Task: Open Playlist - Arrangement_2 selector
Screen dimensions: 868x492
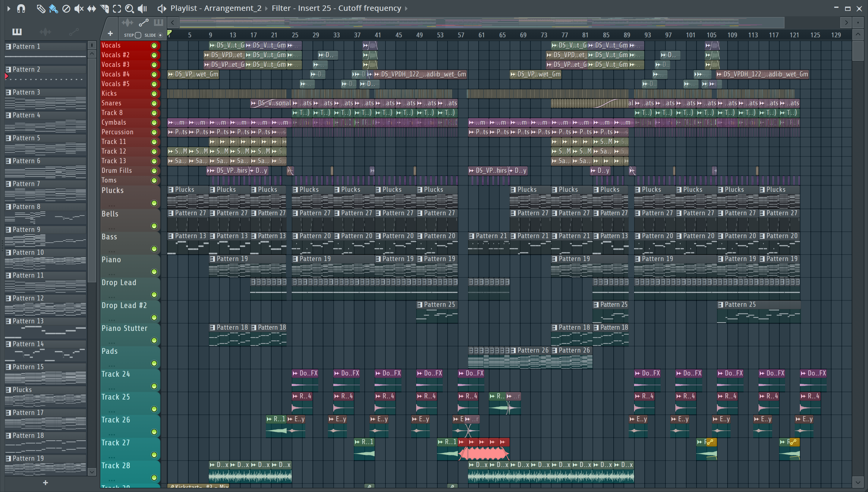Action: pyautogui.click(x=216, y=8)
